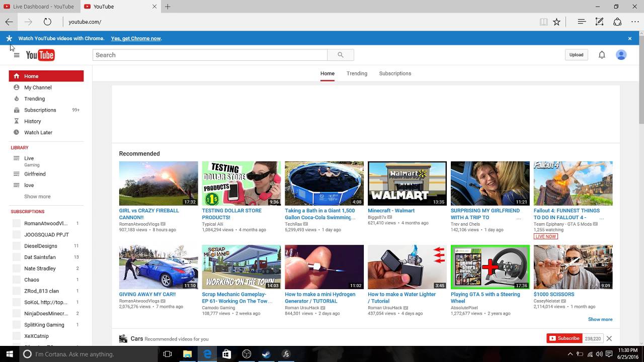Open GIVING AWAY MY CAR video thumbnail

158,267
